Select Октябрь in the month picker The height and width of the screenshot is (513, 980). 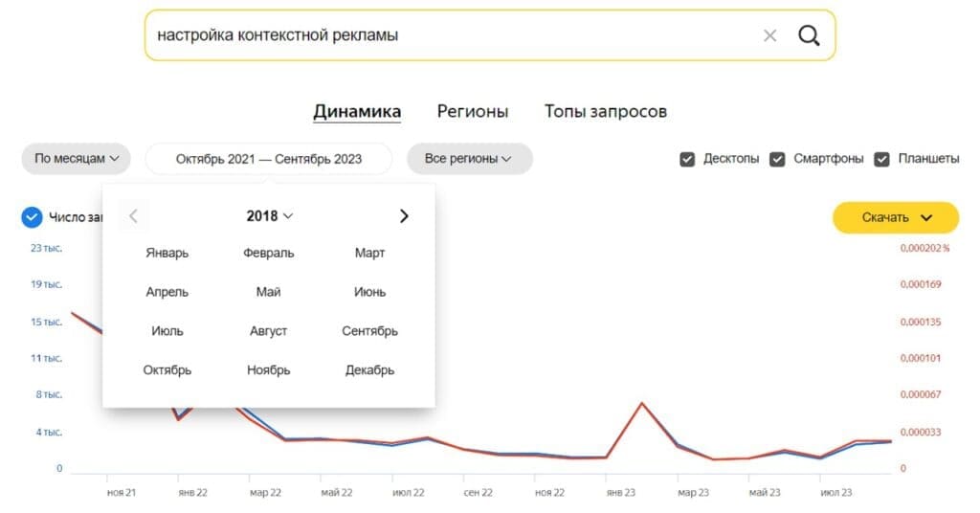(x=167, y=369)
